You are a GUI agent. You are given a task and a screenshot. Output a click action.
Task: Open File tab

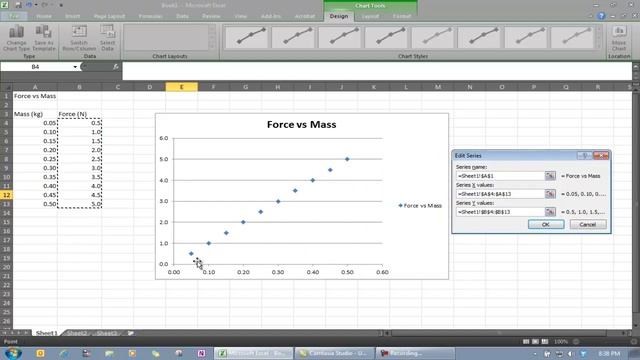(x=14, y=16)
